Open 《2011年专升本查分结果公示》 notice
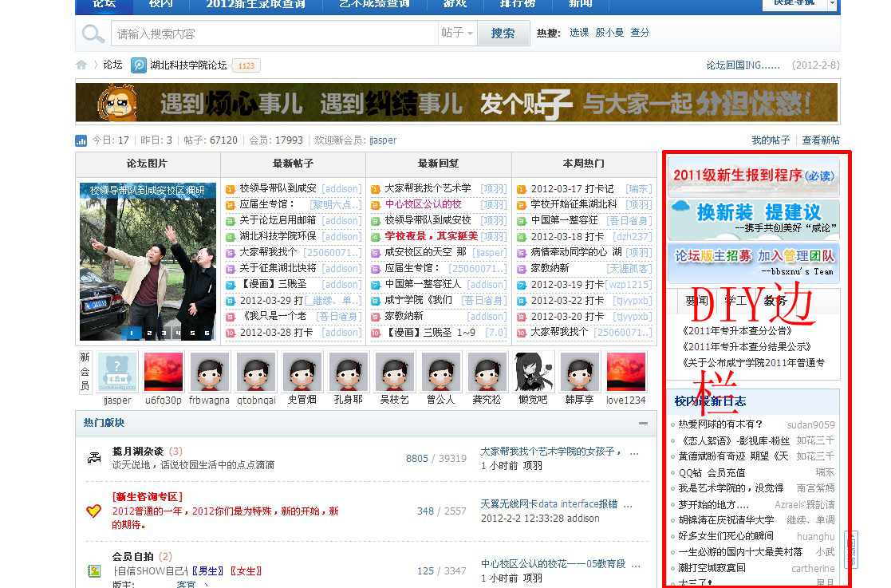The image size is (891, 588). (747, 346)
